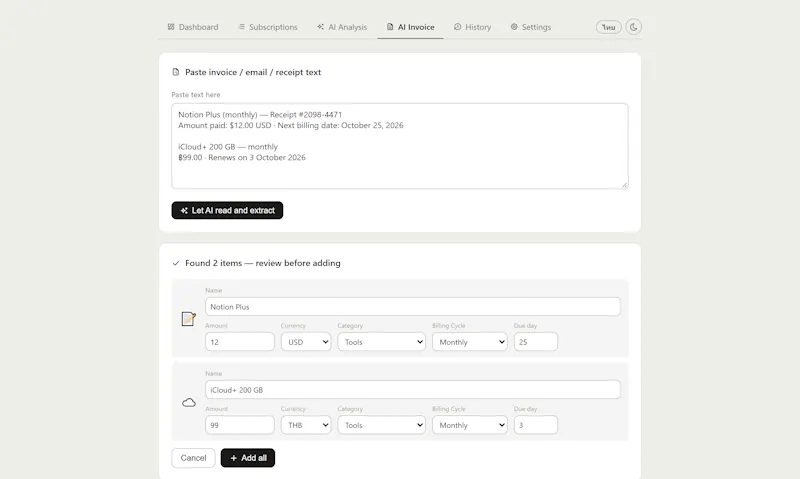Click the Cancel button
Screen dimensions: 800x479
click(193, 458)
